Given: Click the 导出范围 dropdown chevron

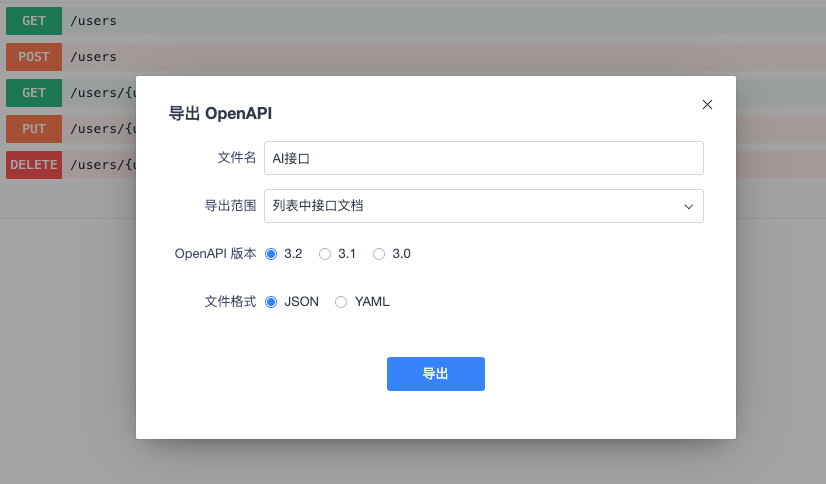Looking at the screenshot, I should click(x=689, y=206).
